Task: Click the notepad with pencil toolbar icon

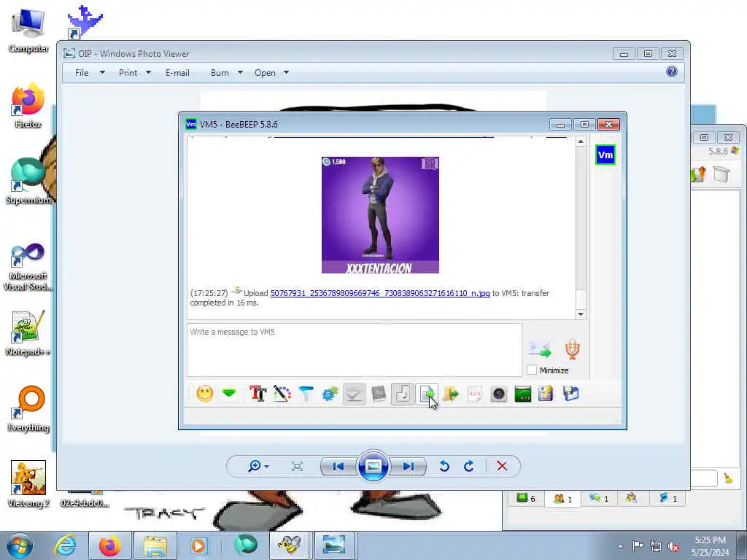Action: (546, 394)
